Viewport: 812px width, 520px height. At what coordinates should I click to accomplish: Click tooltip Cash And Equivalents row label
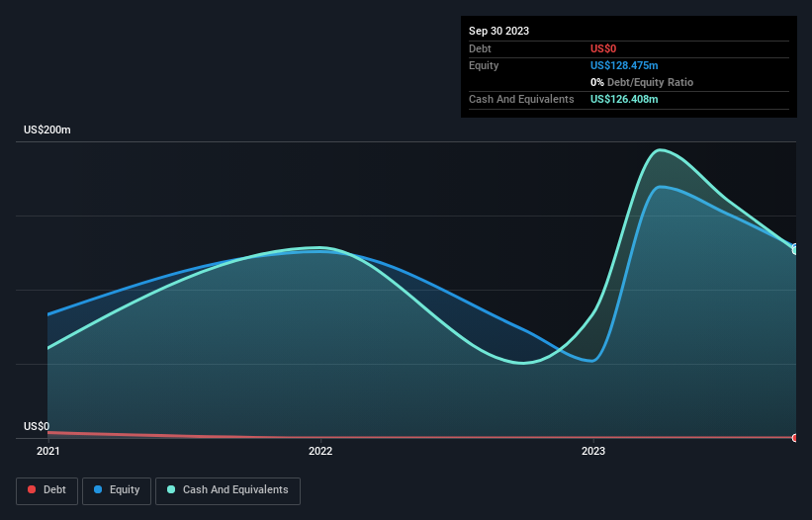[521, 99]
